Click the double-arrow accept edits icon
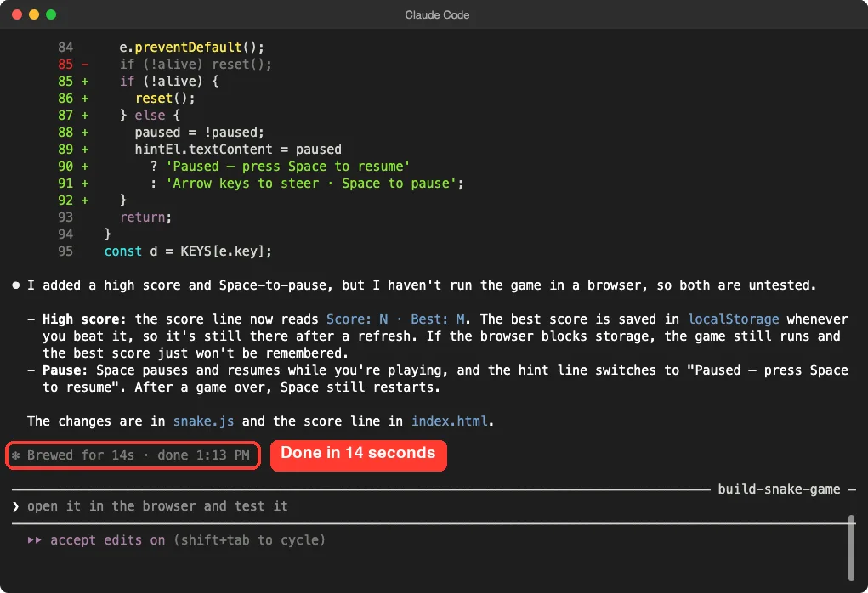This screenshot has width=868, height=593. click(34, 539)
